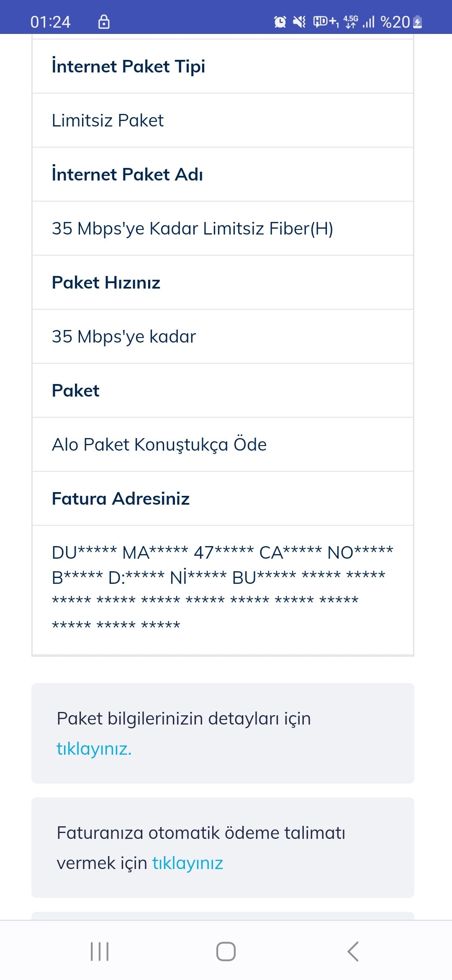Tap '35 Mbps'ye Kadar Limitsiz Fiber(H)' row
Image resolution: width=452 pixels, height=980 pixels.
click(223, 228)
